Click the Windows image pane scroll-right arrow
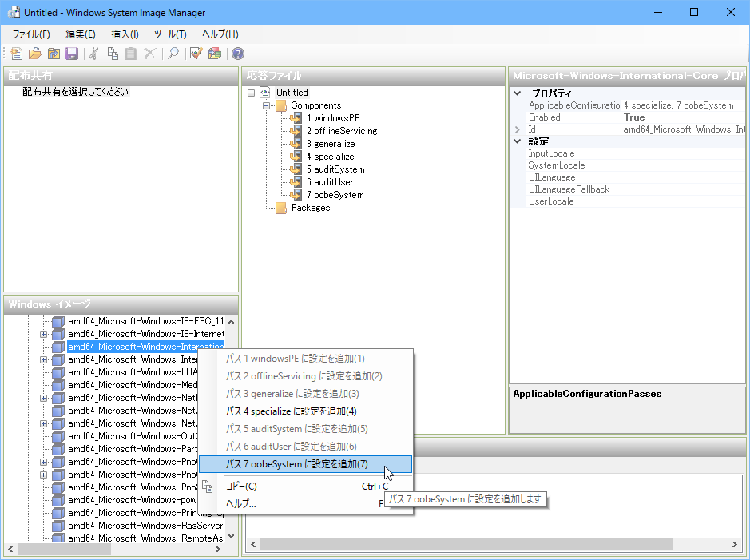 tap(218, 550)
